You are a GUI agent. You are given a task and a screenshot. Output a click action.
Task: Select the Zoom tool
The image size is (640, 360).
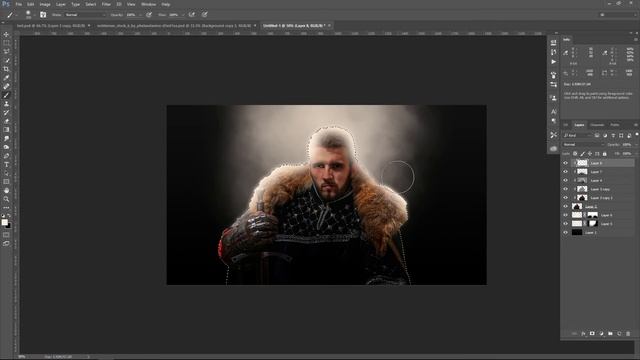tap(6, 199)
